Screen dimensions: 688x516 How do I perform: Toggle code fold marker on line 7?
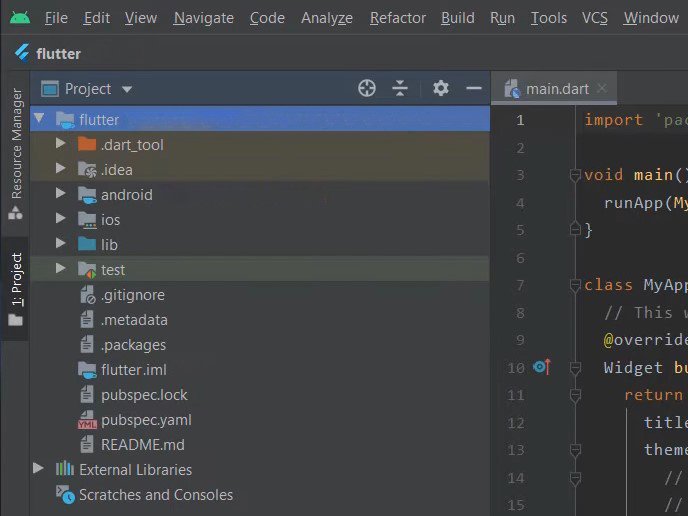[575, 285]
